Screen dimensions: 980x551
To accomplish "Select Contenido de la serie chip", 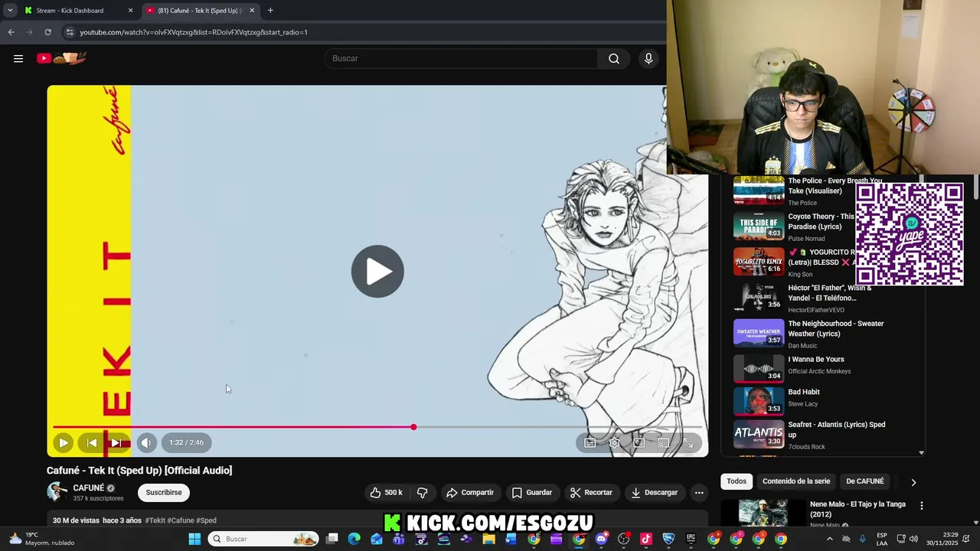I will click(796, 481).
